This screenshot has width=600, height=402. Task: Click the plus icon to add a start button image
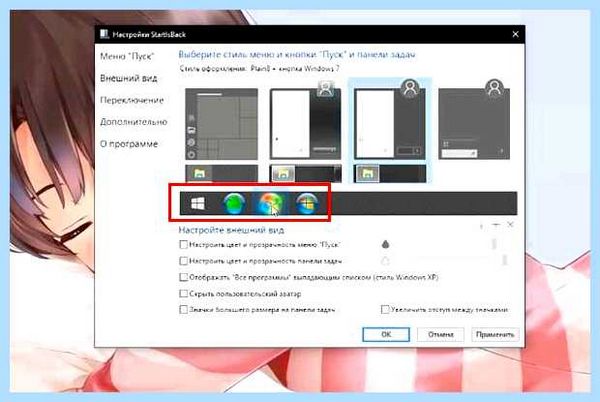pos(496,225)
